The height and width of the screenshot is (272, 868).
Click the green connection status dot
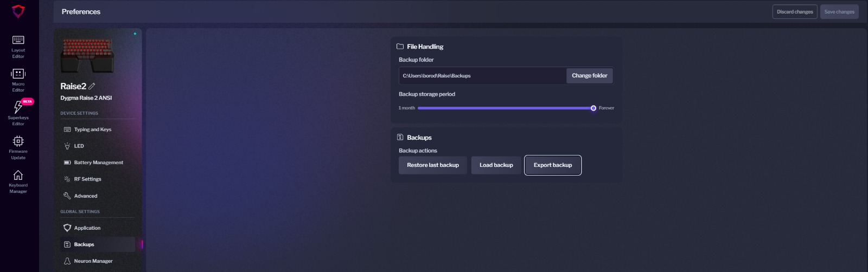click(135, 34)
